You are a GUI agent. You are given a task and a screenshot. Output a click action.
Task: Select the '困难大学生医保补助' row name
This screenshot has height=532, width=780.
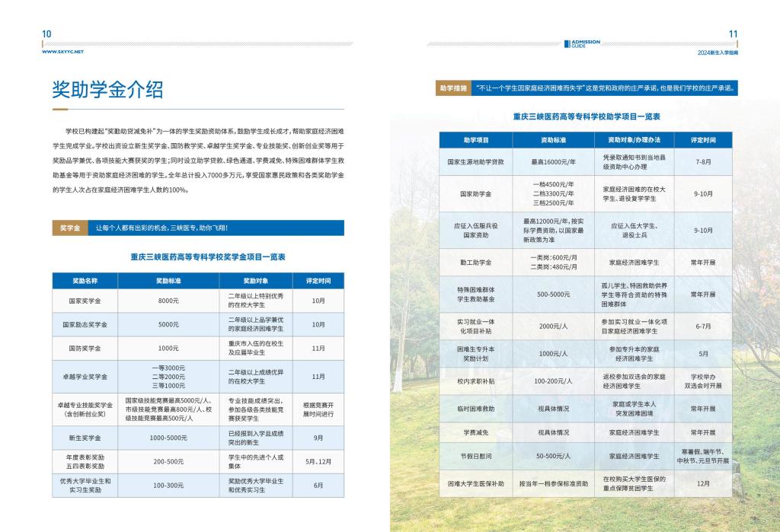(x=476, y=484)
